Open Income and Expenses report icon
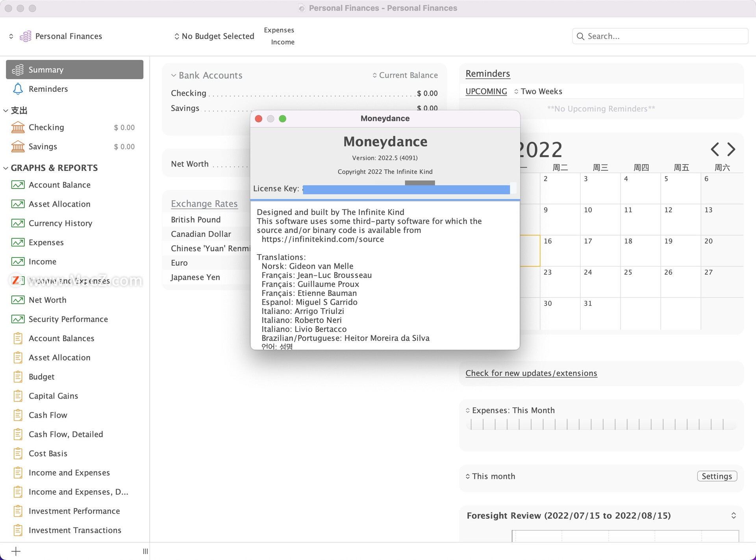This screenshot has height=560, width=756. click(18, 473)
